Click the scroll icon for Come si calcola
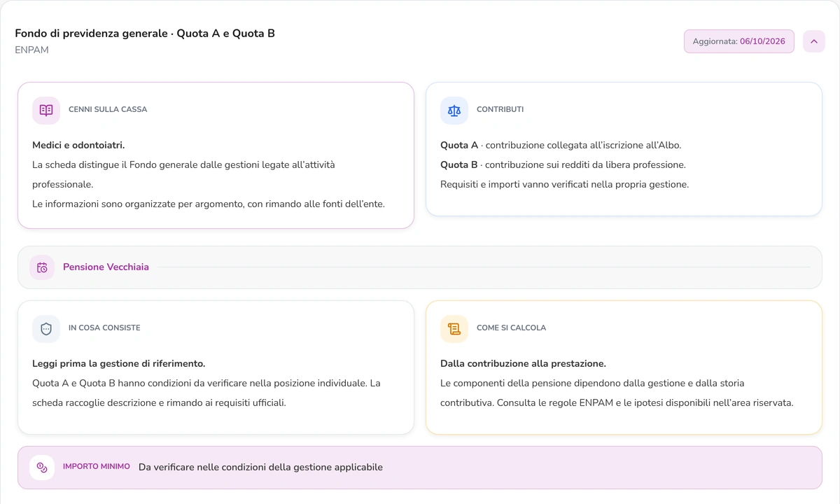This screenshot has height=504, width=840. [454, 328]
